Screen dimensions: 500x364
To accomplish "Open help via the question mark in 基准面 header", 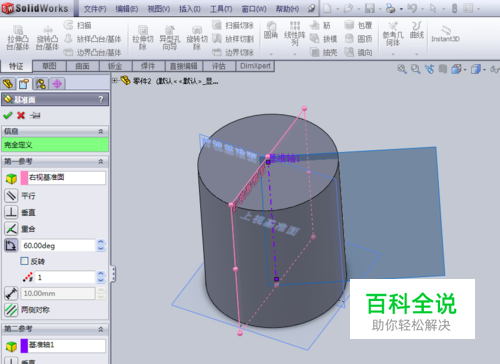I will 101,99.
